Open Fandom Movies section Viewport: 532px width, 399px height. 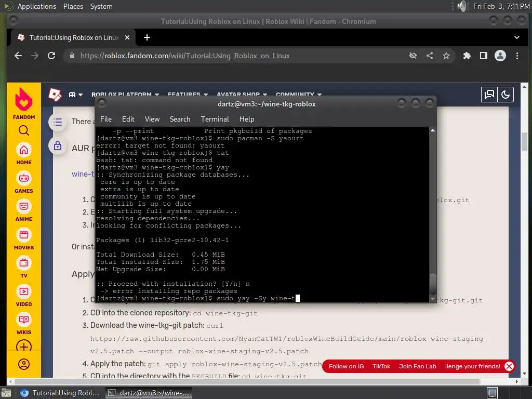tap(24, 238)
